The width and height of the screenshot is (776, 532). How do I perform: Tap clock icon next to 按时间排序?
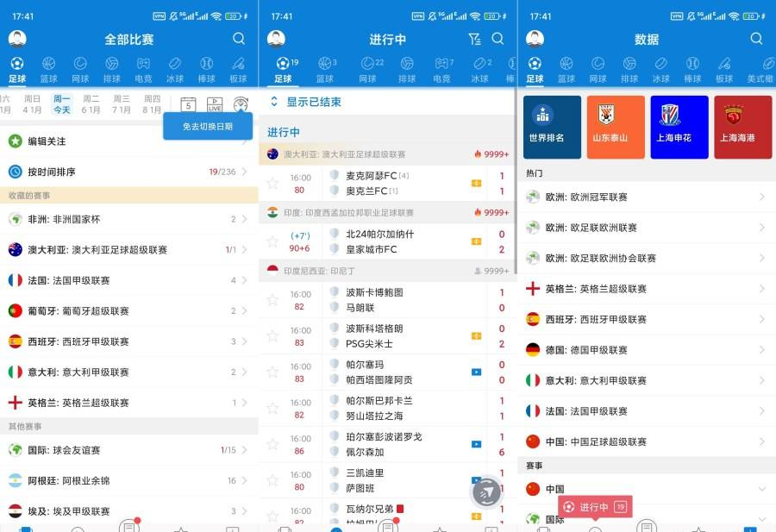click(x=16, y=172)
